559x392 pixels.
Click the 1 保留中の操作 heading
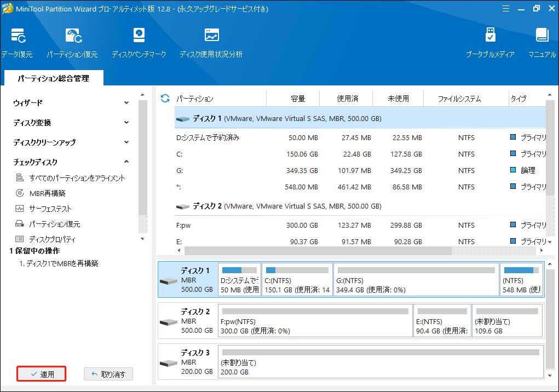coord(34,251)
